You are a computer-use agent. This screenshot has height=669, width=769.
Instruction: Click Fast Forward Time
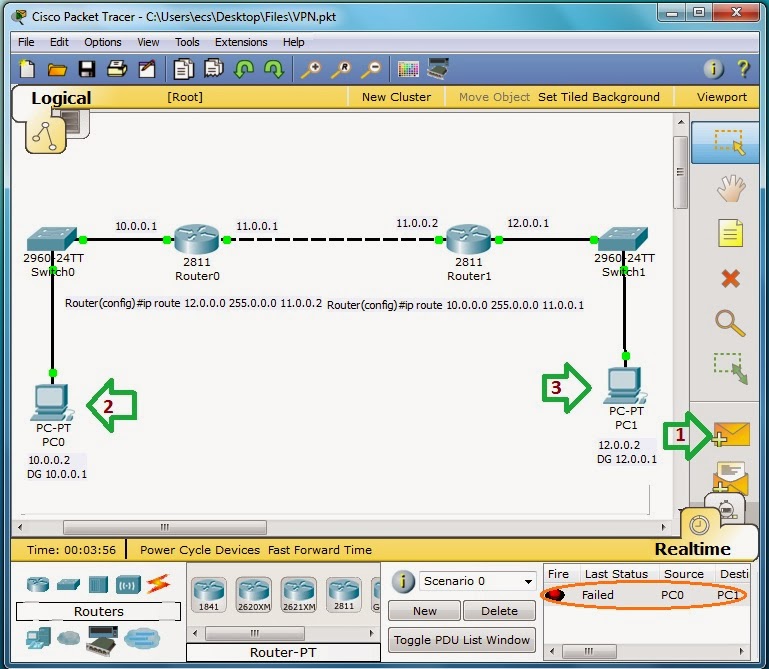[320, 550]
